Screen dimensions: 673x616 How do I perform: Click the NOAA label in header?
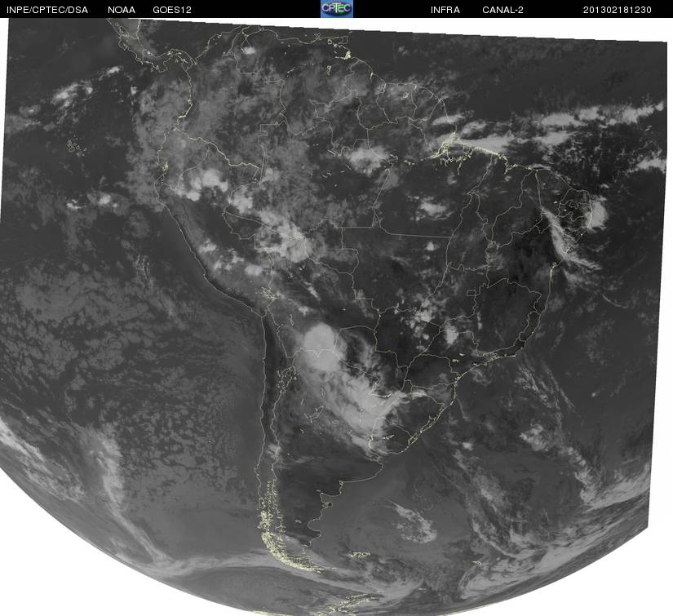point(122,10)
